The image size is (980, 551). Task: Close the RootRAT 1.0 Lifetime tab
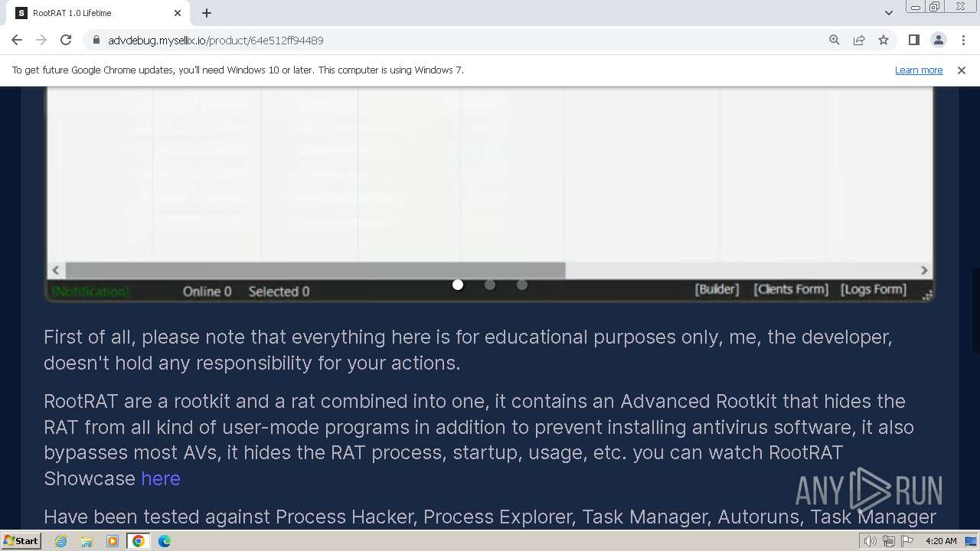178,13
